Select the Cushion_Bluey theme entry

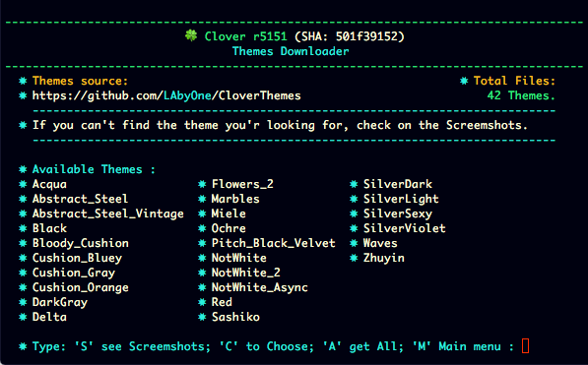[77, 258]
